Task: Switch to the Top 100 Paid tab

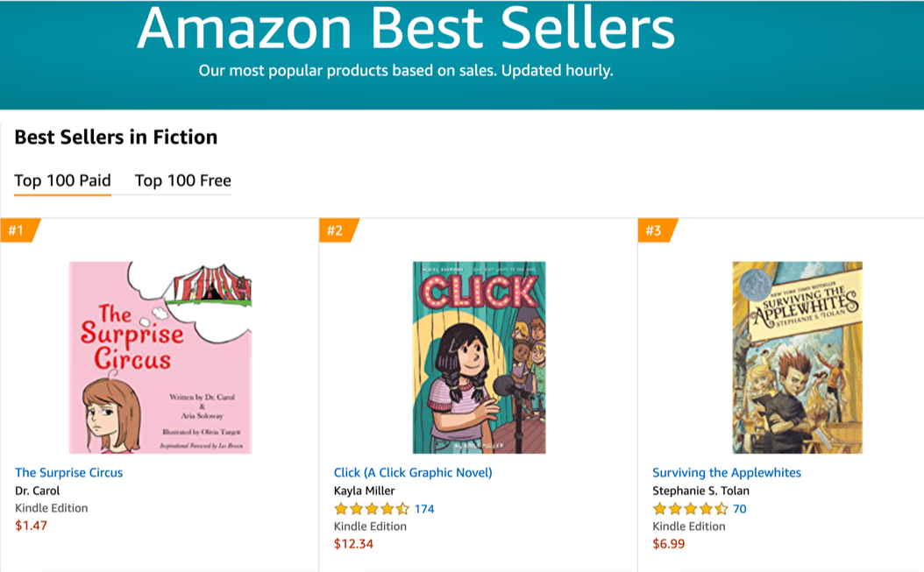Action: tap(62, 181)
